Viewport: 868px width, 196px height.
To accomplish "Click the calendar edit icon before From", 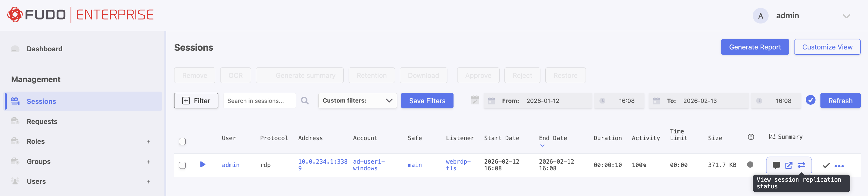I will click(x=475, y=100).
